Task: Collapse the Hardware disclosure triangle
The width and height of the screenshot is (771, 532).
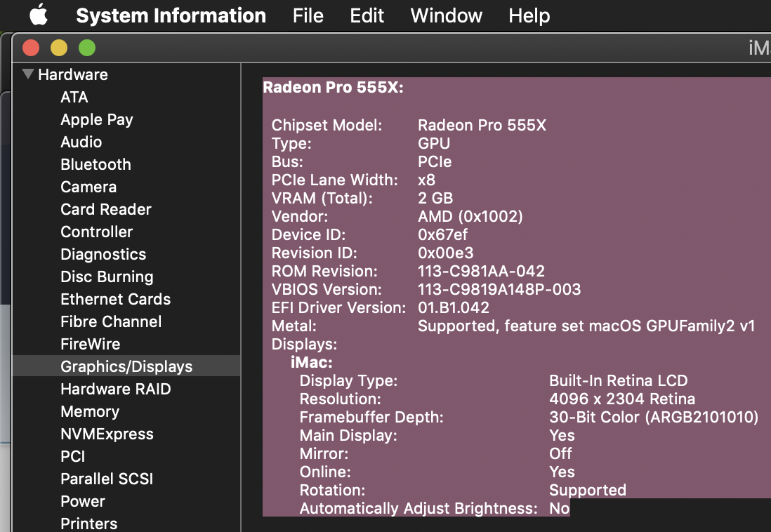Action: pos(27,74)
